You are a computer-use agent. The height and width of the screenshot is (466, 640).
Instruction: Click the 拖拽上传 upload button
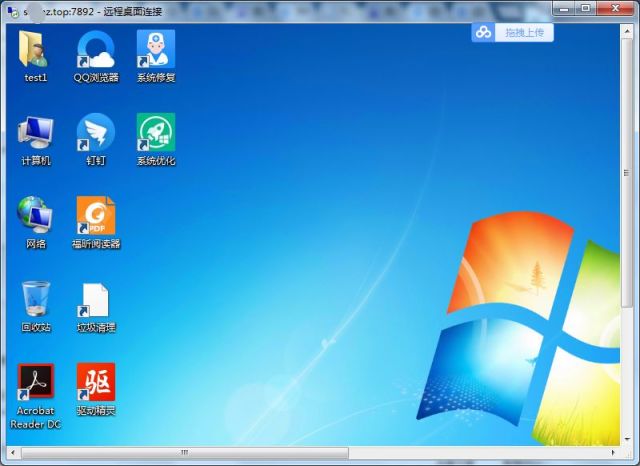click(x=524, y=33)
